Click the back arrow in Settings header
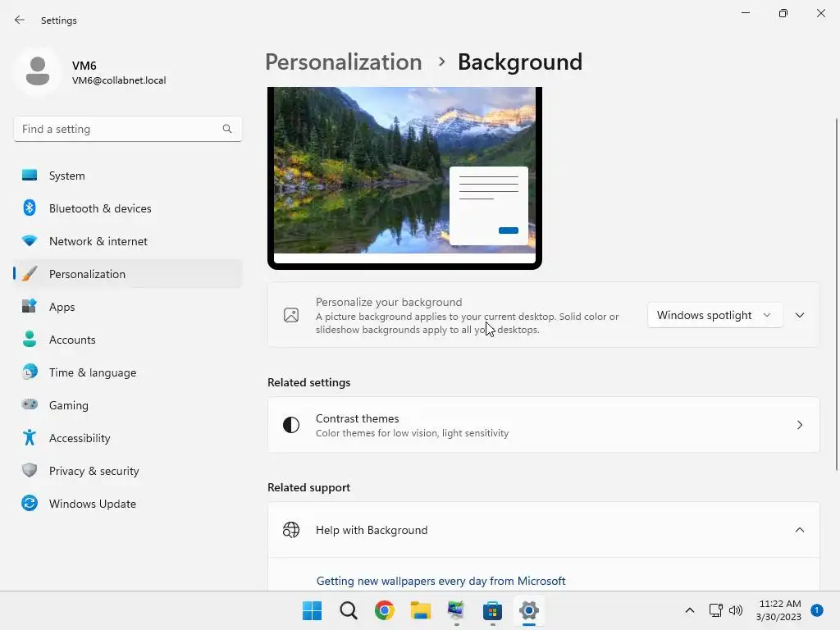The width and height of the screenshot is (840, 630). point(20,20)
